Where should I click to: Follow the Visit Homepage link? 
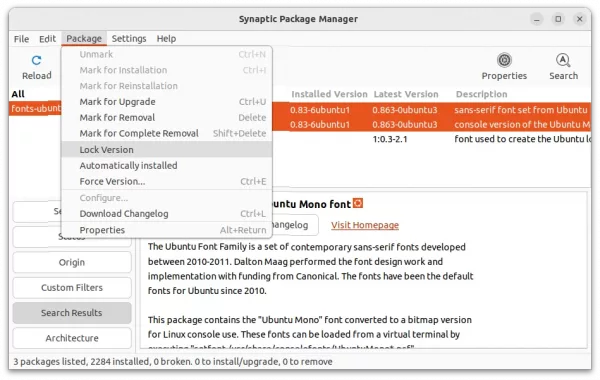pos(365,225)
